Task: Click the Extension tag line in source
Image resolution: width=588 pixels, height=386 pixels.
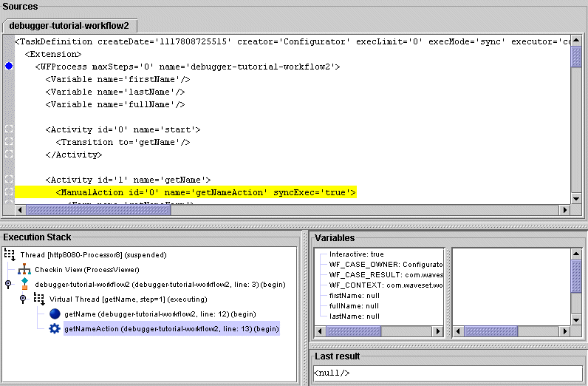Action: 53,54
